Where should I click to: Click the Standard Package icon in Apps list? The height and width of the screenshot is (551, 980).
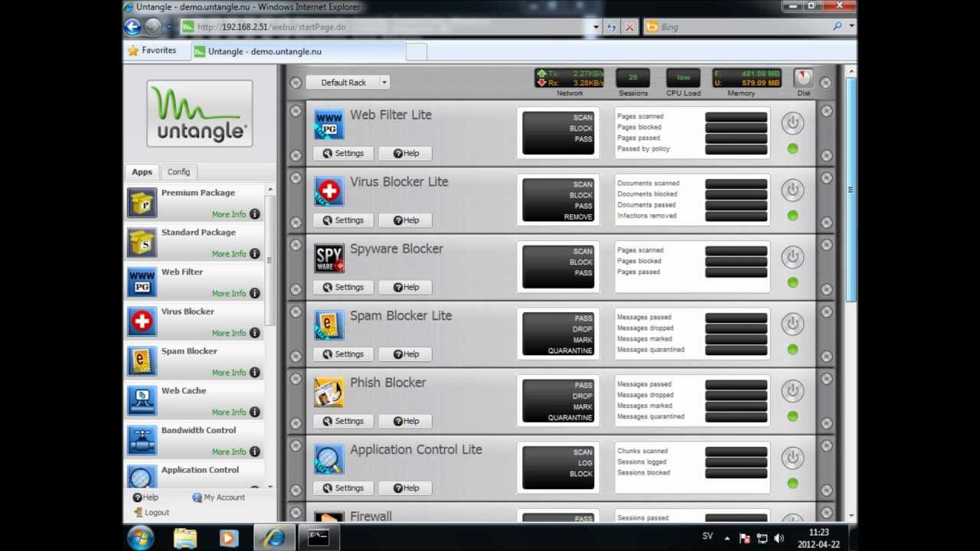[142, 243]
